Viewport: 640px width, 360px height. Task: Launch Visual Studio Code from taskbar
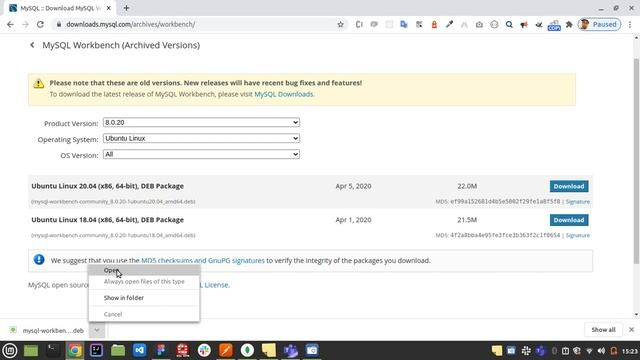(x=140, y=350)
